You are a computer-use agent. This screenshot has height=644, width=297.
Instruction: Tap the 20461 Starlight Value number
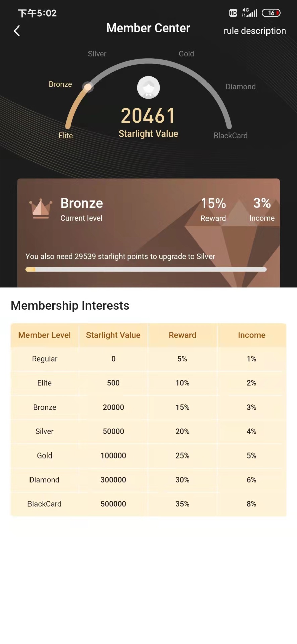click(148, 116)
